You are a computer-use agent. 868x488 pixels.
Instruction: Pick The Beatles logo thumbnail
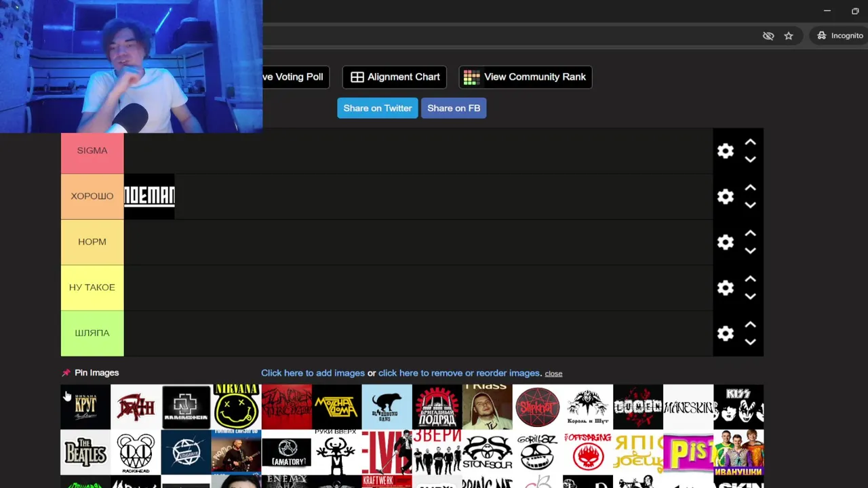pos(85,452)
